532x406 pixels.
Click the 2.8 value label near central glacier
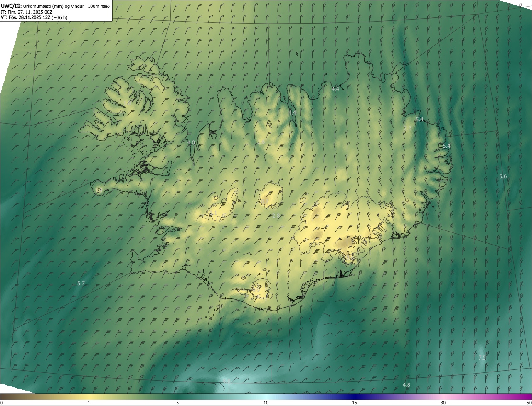(x=276, y=215)
